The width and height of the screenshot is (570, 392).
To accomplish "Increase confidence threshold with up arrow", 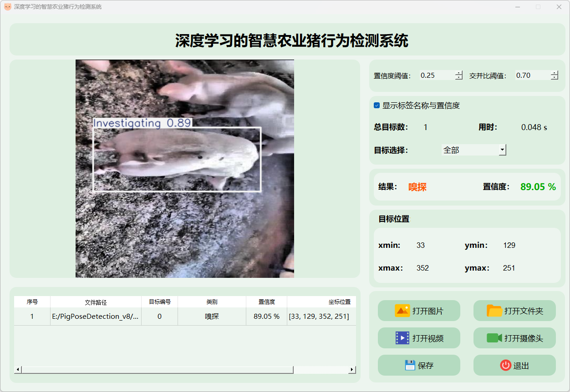I will (458, 73).
